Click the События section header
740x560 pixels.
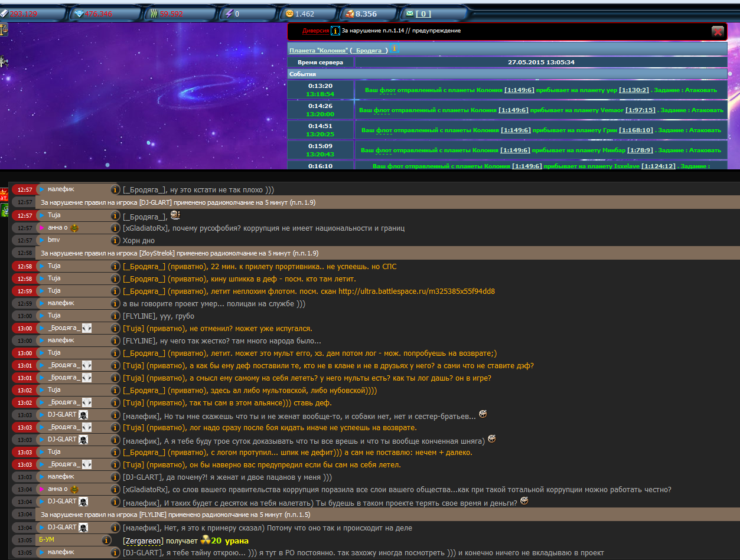tap(507, 74)
